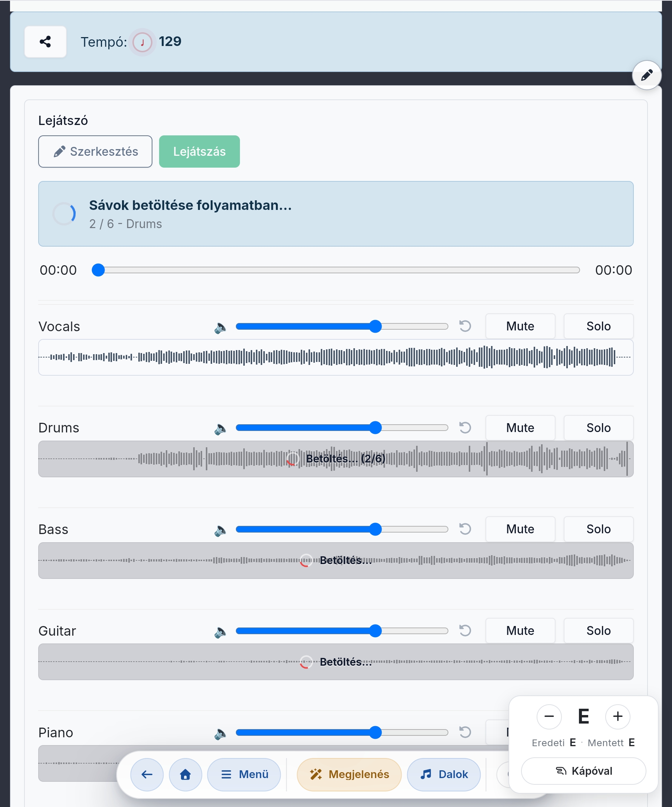Adjust the Bass volume slider
This screenshot has height=807, width=672.
[x=342, y=529]
